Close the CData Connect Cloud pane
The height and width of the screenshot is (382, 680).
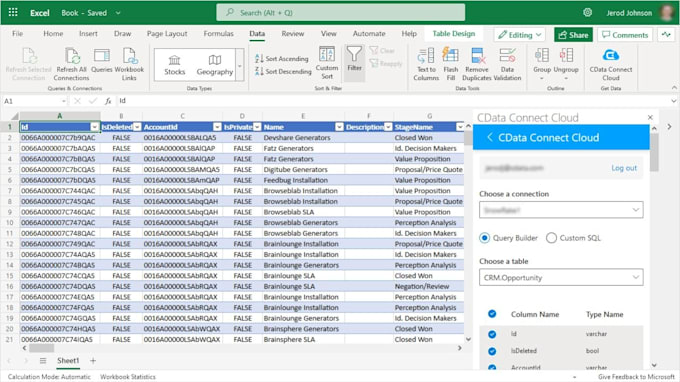(x=650, y=118)
